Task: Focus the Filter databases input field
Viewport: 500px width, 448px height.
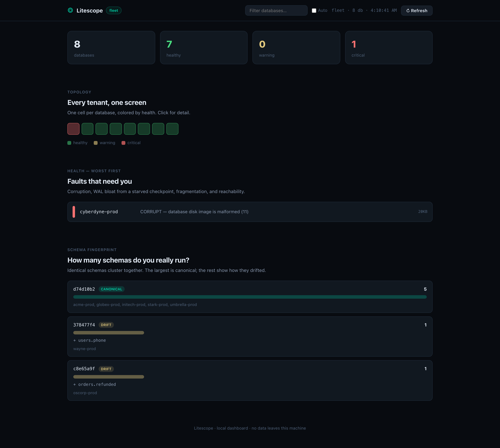Action: coord(276,11)
